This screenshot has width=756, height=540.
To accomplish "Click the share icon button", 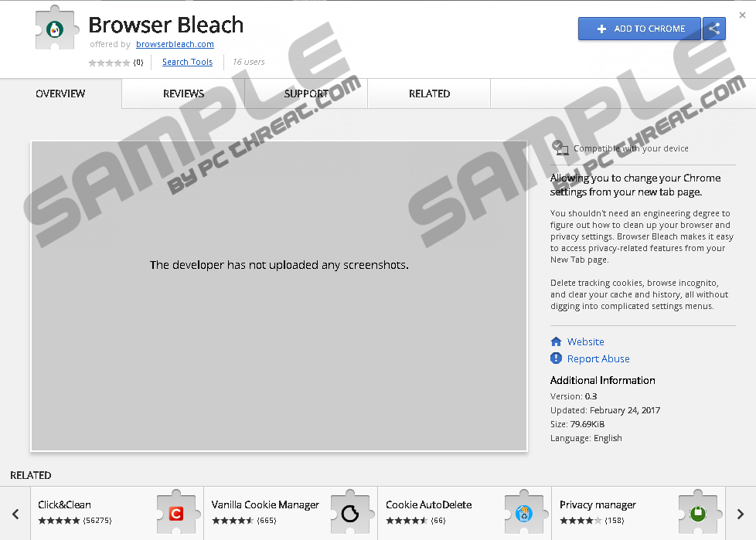I will coord(714,29).
